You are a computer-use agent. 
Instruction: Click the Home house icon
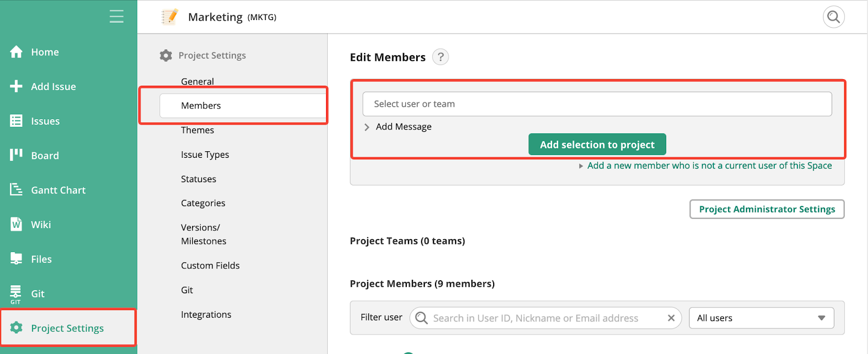click(x=16, y=52)
